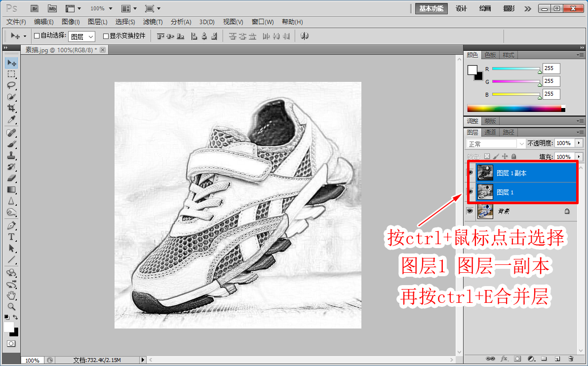Expand the 不透明度 opacity dropdown arrow
This screenshot has height=366, width=588.
(578, 144)
